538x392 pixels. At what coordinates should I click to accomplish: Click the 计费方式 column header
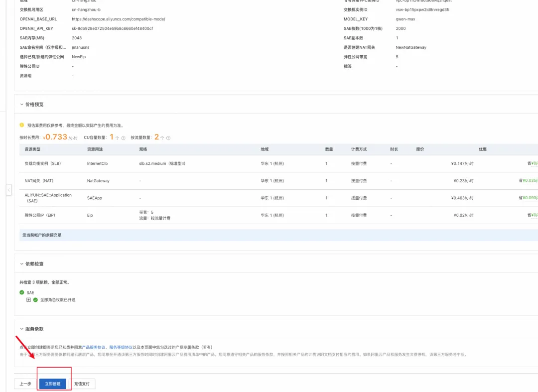359,149
